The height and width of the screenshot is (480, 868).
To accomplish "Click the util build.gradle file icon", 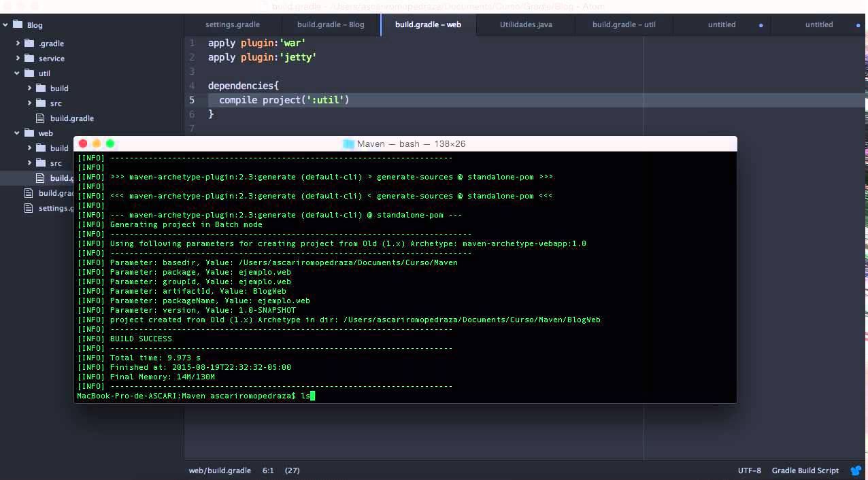I will (x=40, y=118).
